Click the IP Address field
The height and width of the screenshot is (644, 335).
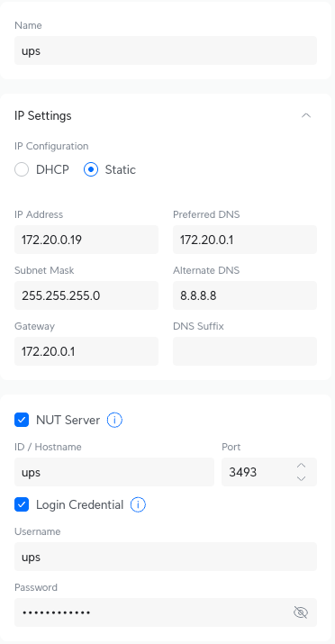click(x=86, y=240)
